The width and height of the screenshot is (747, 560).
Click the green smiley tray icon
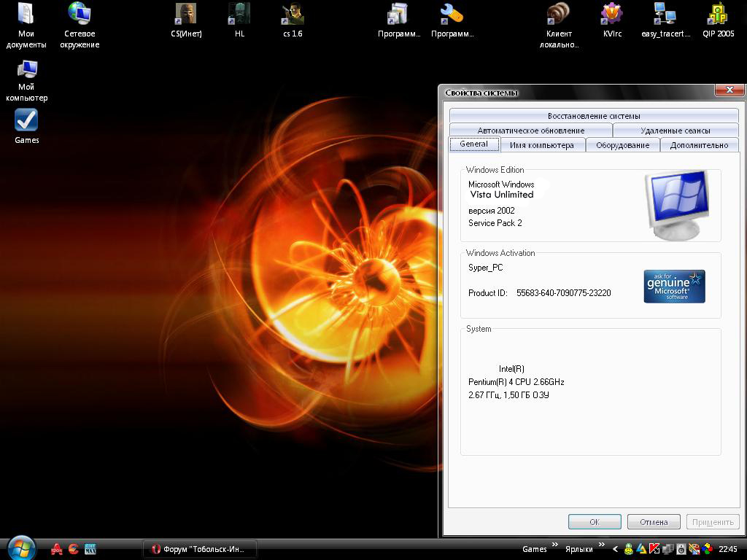pyautogui.click(x=629, y=549)
